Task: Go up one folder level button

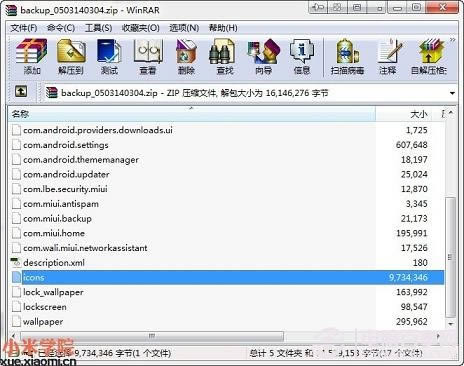Action: click(21, 92)
